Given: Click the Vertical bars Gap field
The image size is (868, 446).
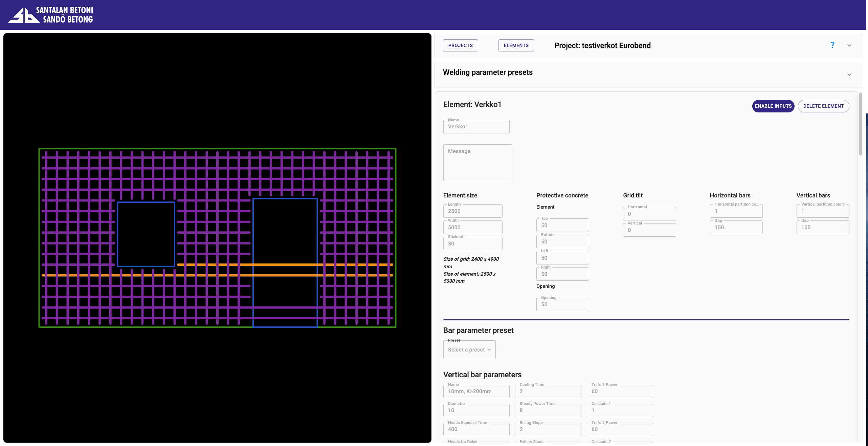Looking at the screenshot, I should click(x=823, y=227).
